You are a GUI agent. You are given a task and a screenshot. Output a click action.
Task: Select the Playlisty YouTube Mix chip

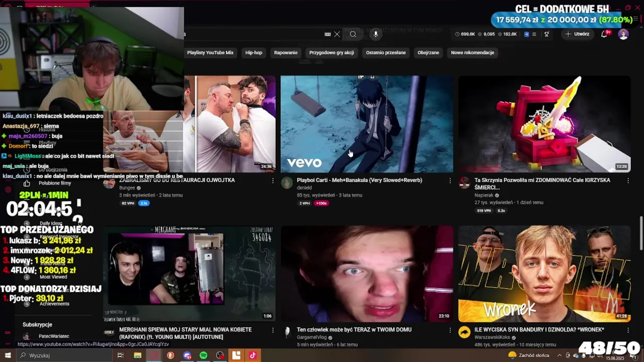click(x=210, y=52)
